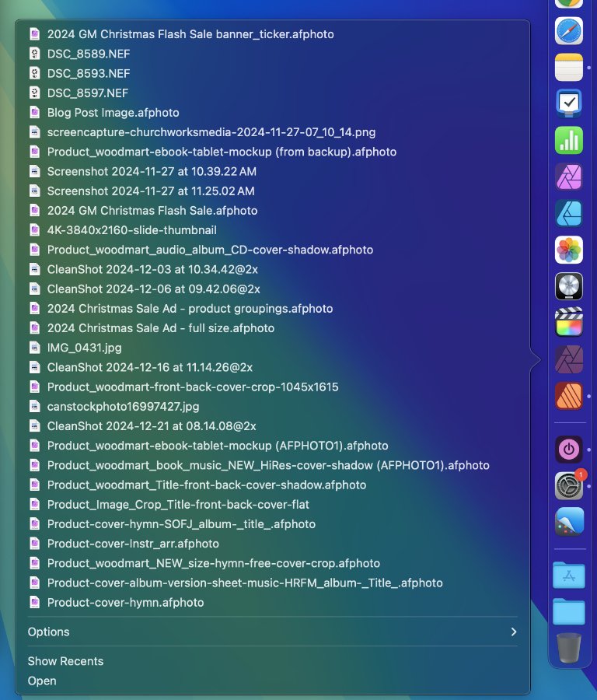Open Affinity Photo (light purple) Dock icon

point(569,177)
